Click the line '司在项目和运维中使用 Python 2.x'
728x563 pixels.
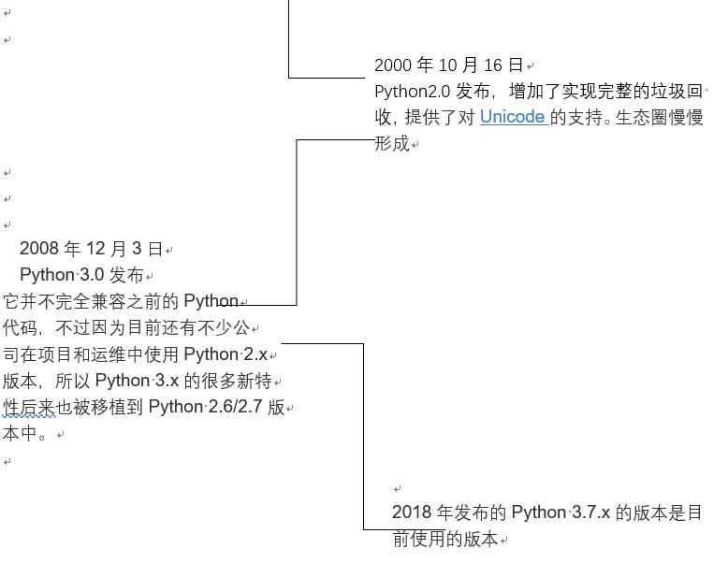click(135, 354)
